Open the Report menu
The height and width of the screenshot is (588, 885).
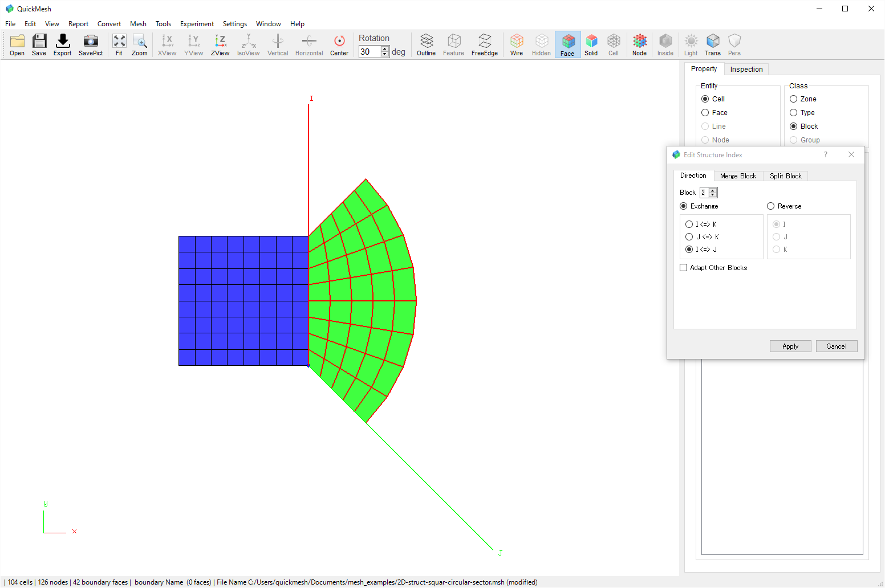pos(78,24)
